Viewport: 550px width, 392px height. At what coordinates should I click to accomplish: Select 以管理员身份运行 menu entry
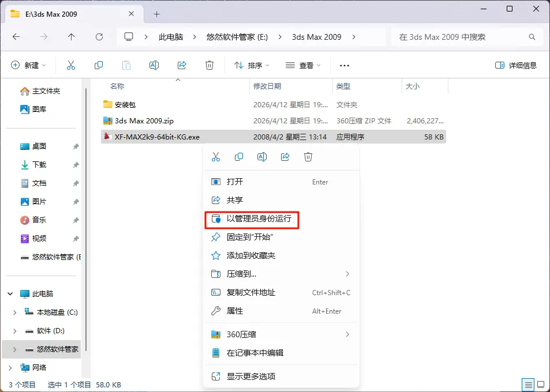pos(281,219)
